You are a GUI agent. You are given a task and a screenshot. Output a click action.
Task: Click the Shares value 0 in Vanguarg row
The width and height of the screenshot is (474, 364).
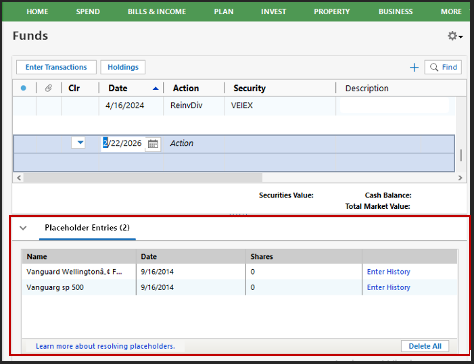(x=253, y=287)
